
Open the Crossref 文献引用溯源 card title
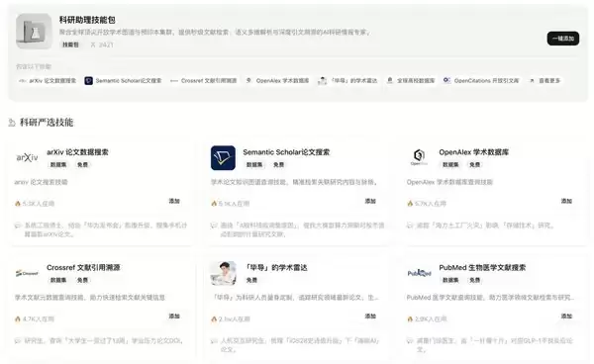pyautogui.click(x=83, y=267)
